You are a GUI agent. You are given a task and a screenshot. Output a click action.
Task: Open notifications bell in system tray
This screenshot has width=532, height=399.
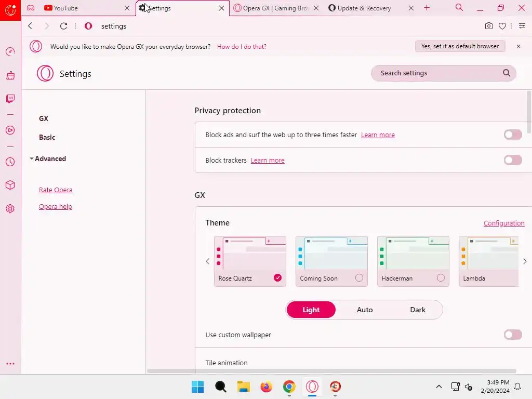click(x=518, y=387)
